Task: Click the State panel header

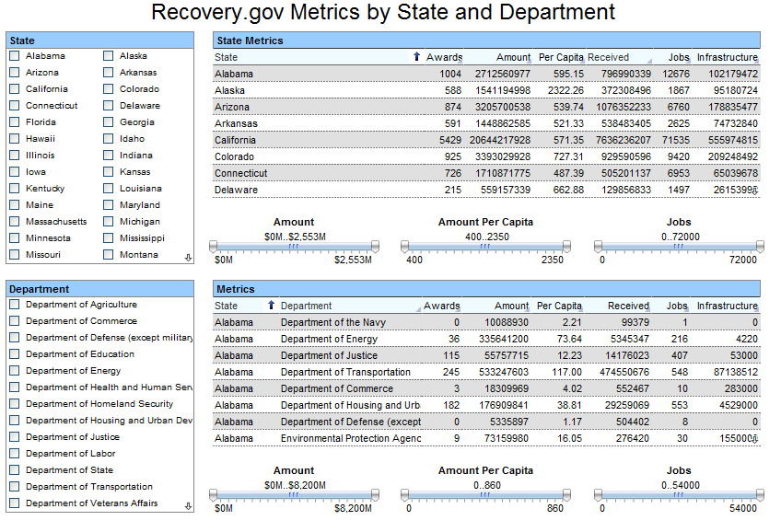Action: tap(99, 40)
